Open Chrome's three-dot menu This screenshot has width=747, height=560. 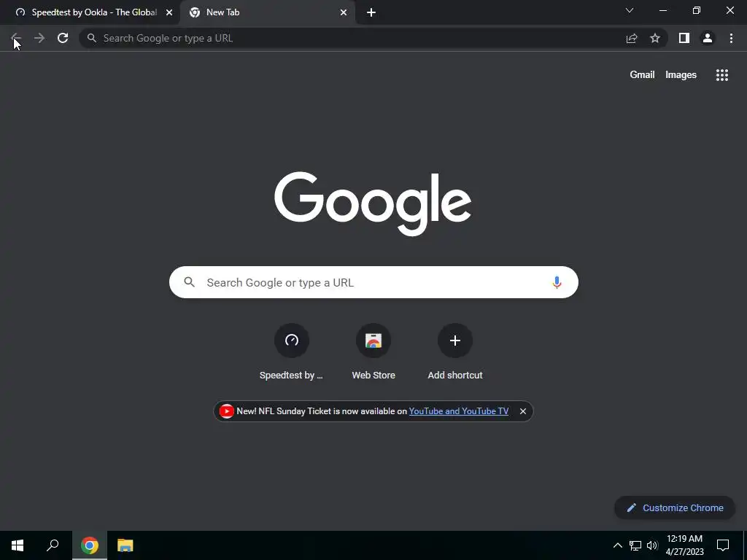(x=731, y=38)
